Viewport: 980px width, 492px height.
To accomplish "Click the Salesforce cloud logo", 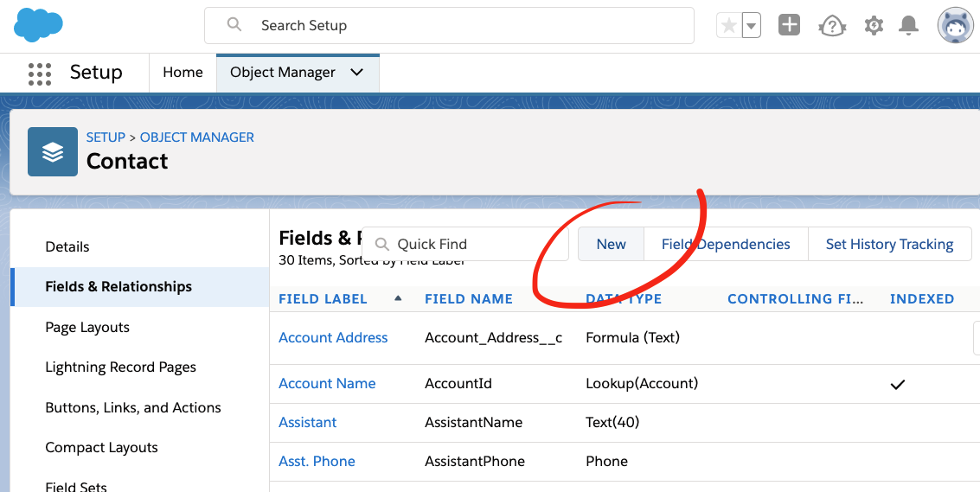I will [x=38, y=26].
